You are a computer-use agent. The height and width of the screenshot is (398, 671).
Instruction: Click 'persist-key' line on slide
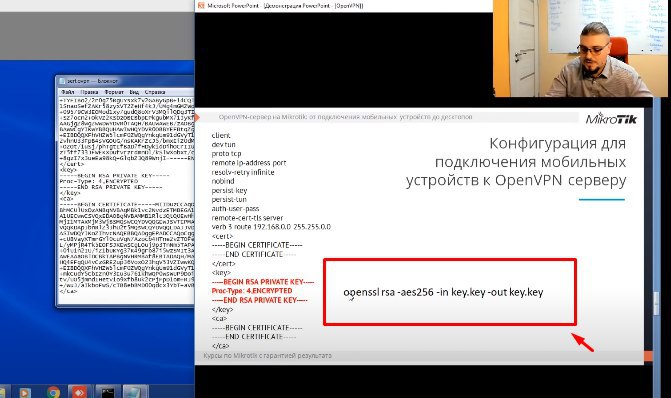pos(229,190)
